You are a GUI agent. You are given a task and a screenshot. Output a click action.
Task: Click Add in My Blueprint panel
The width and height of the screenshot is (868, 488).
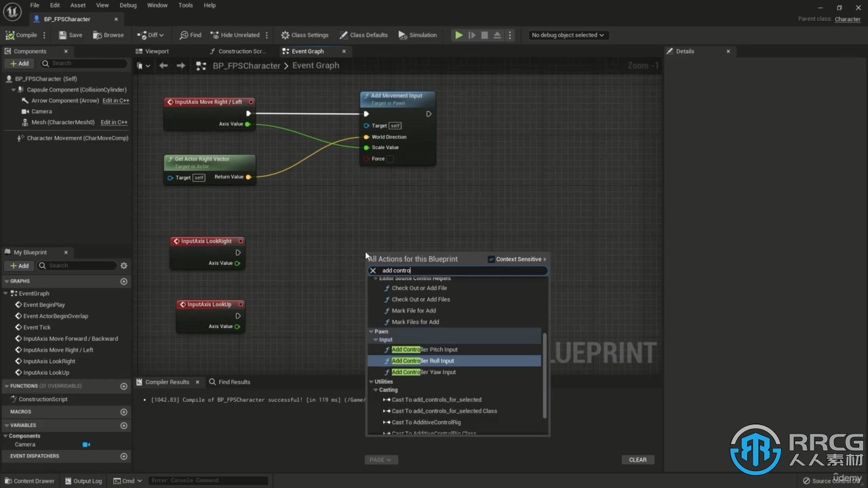click(19, 266)
